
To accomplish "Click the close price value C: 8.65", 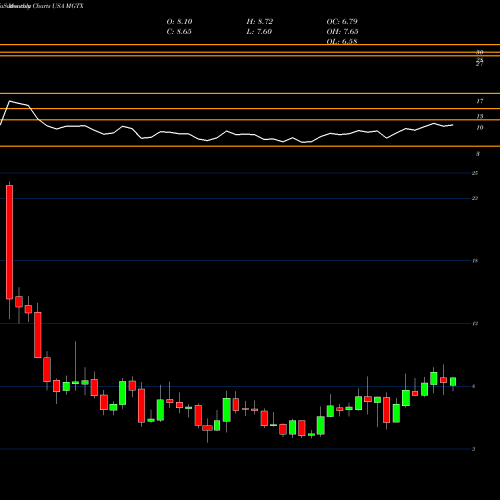I will click(x=179, y=32).
